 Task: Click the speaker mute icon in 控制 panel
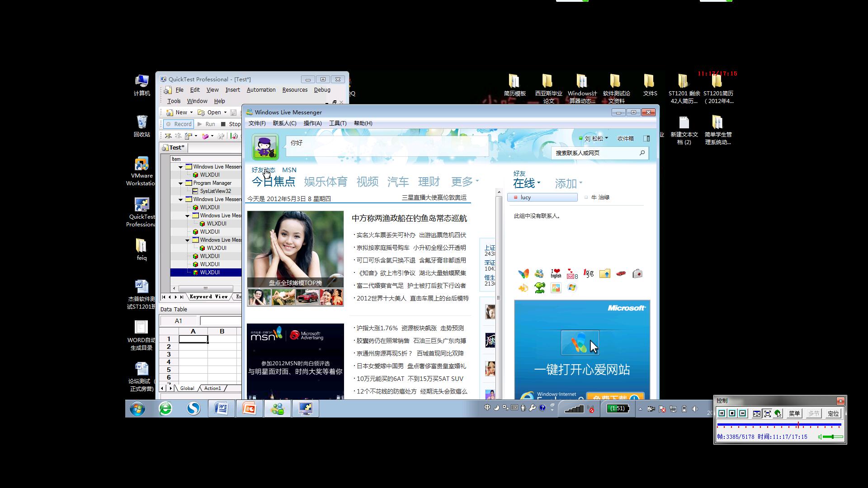820,437
